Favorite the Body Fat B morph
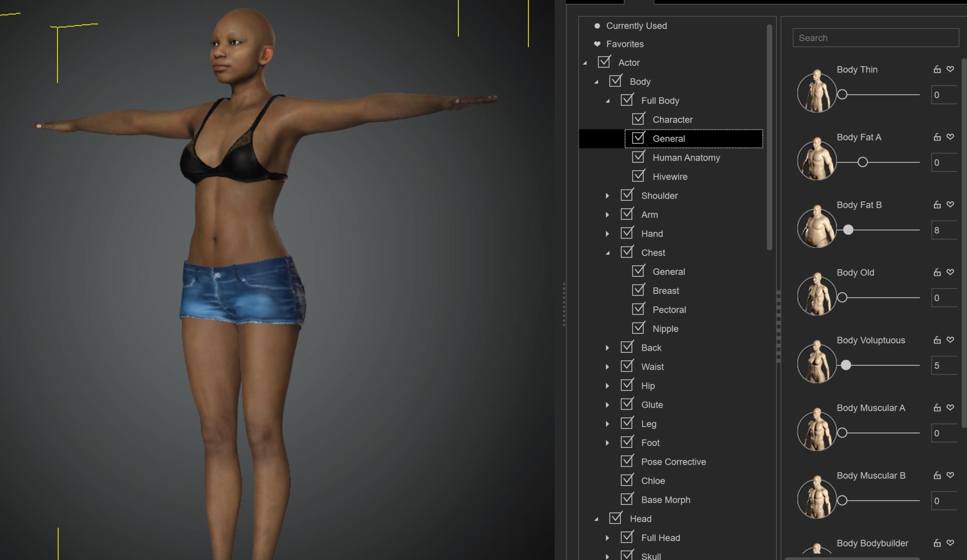 point(950,204)
